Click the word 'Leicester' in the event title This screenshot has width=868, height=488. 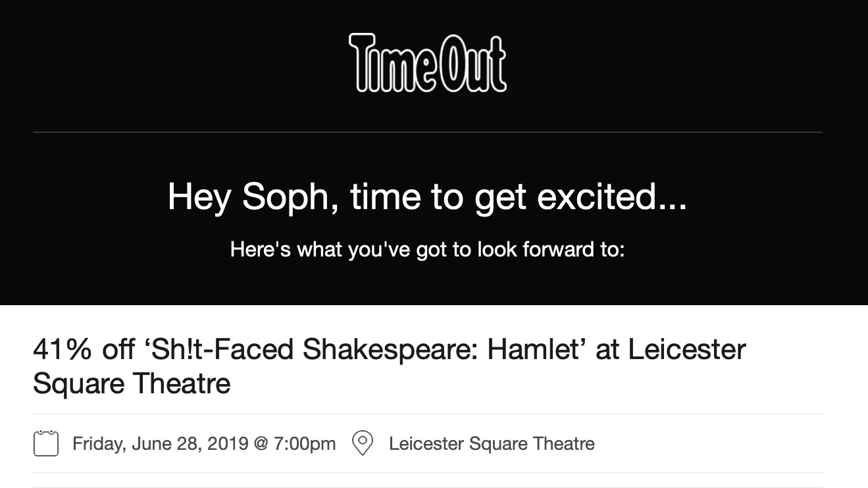687,349
